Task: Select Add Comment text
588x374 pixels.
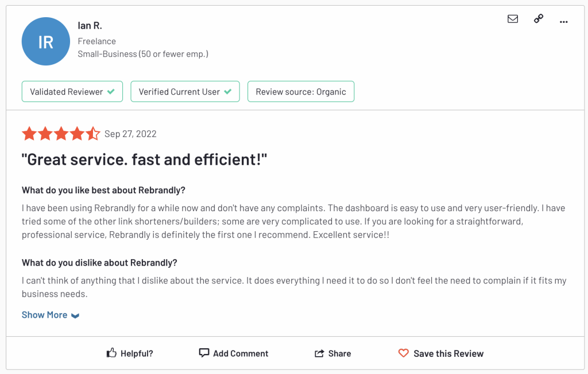Action: [x=241, y=353]
